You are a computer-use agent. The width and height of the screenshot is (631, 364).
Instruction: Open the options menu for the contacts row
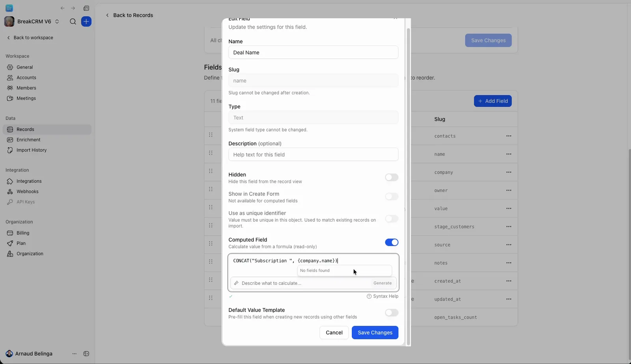click(x=509, y=136)
